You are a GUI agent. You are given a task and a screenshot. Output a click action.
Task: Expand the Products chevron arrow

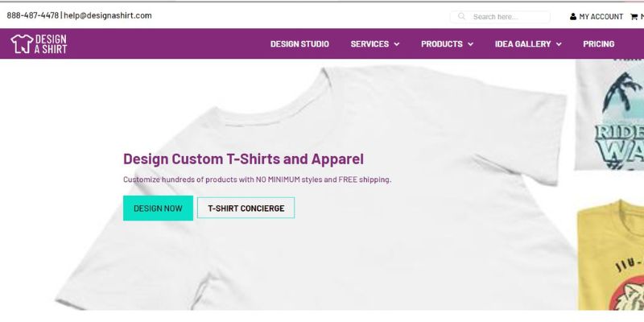471,44
